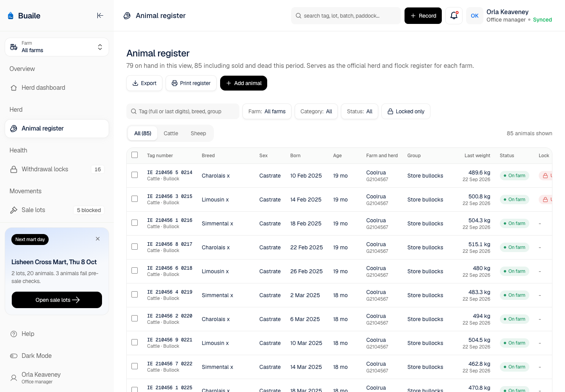This screenshot has width=565, height=392.
Task: Click the Born column header
Action: click(x=295, y=156)
